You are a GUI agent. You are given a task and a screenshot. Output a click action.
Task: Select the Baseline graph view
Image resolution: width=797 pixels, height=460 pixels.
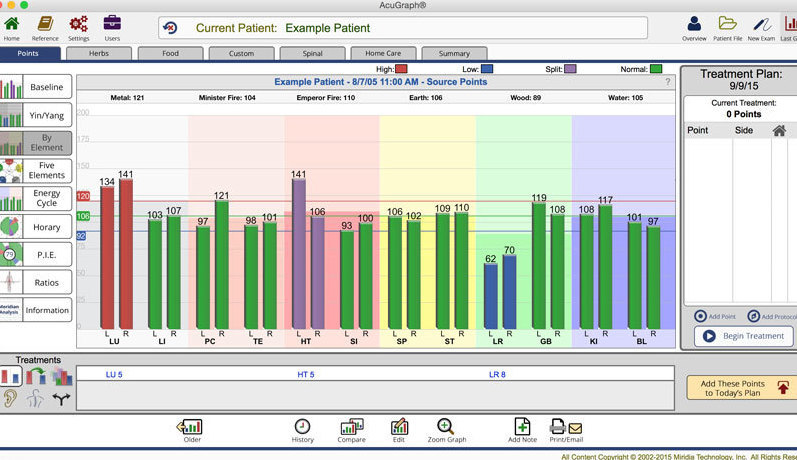tap(37, 87)
